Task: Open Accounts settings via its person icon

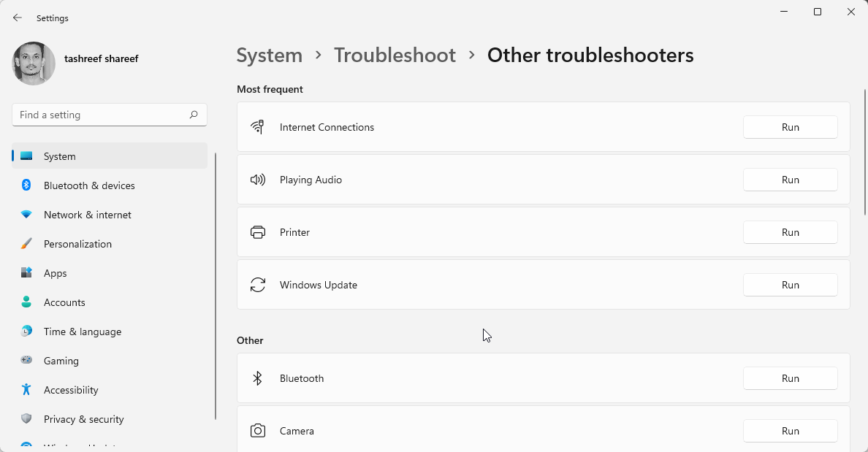Action: click(26, 302)
